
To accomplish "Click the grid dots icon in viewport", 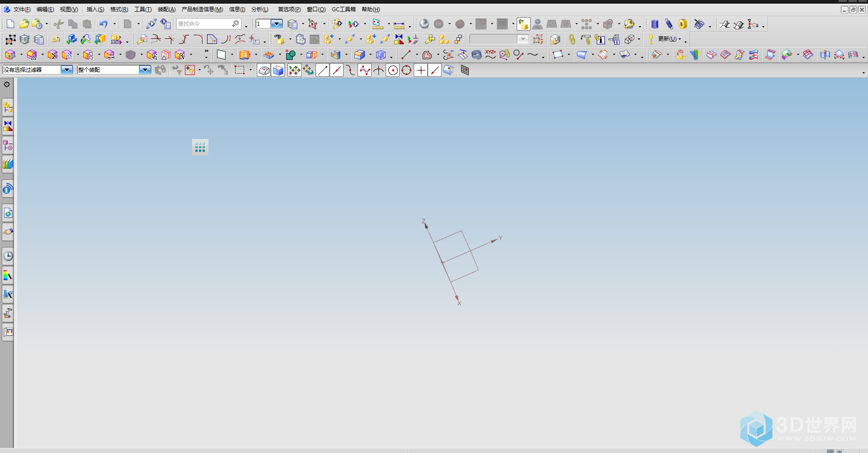I will (200, 147).
